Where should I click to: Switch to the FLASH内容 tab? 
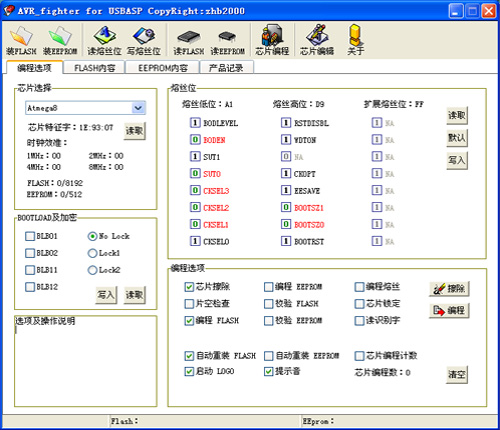(94, 68)
